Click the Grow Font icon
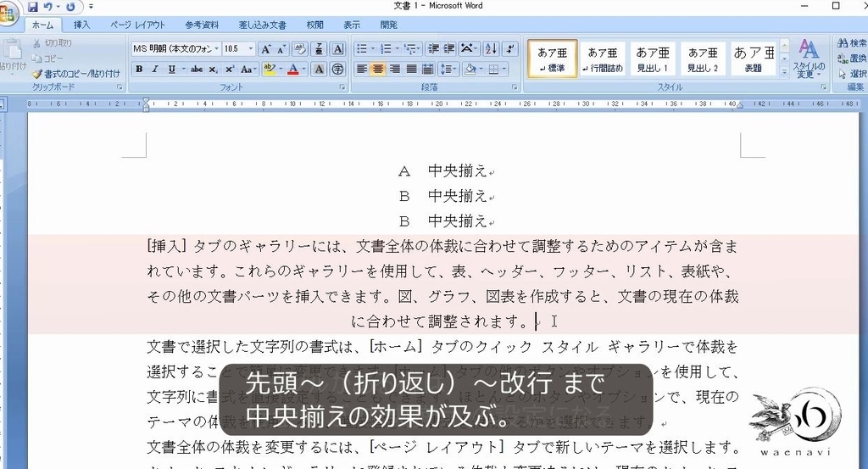Image resolution: width=868 pixels, height=469 pixels. (265, 49)
